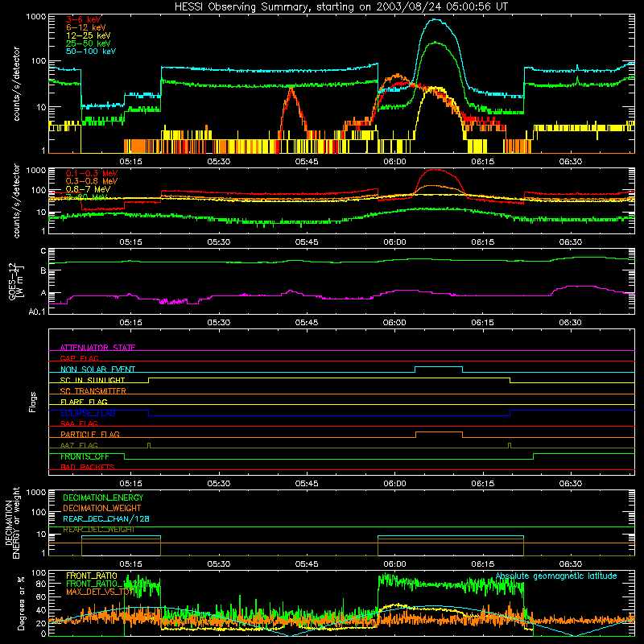
Task: Click the GOES-12 axis label
Action: click(16, 281)
